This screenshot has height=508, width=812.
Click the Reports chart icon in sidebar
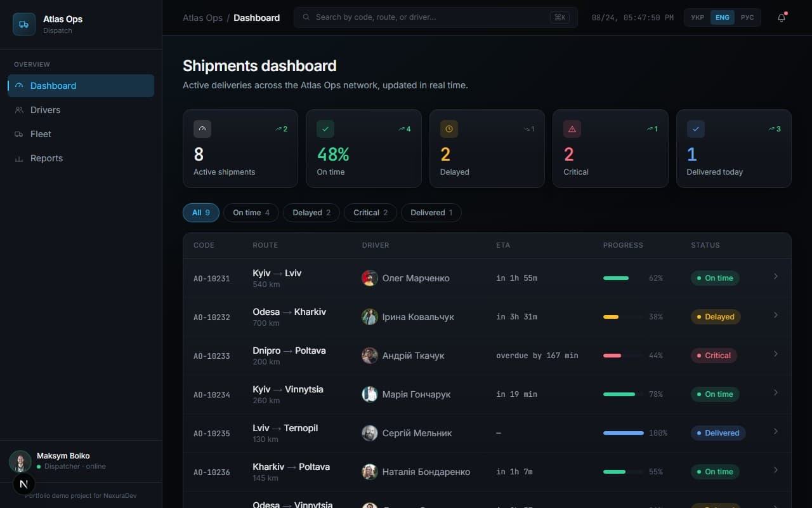click(x=19, y=158)
